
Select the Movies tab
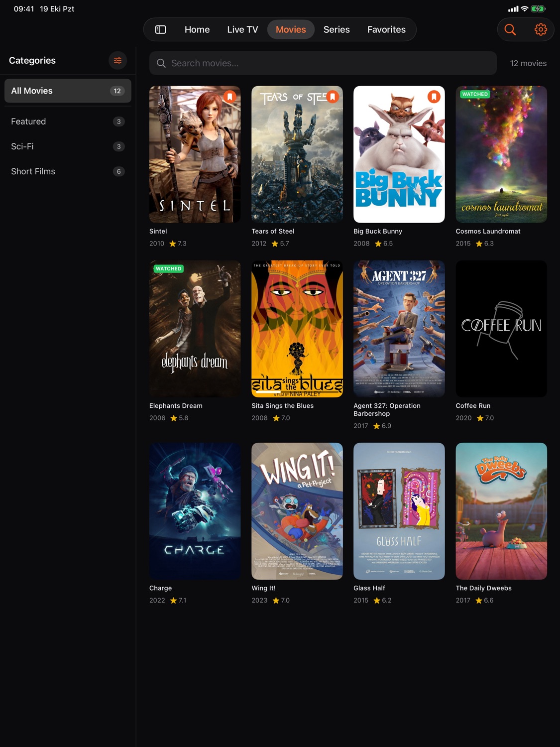[x=291, y=29]
